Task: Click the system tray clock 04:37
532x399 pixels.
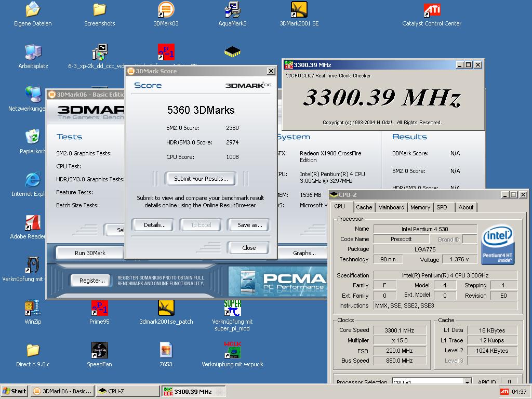Action: [519, 392]
